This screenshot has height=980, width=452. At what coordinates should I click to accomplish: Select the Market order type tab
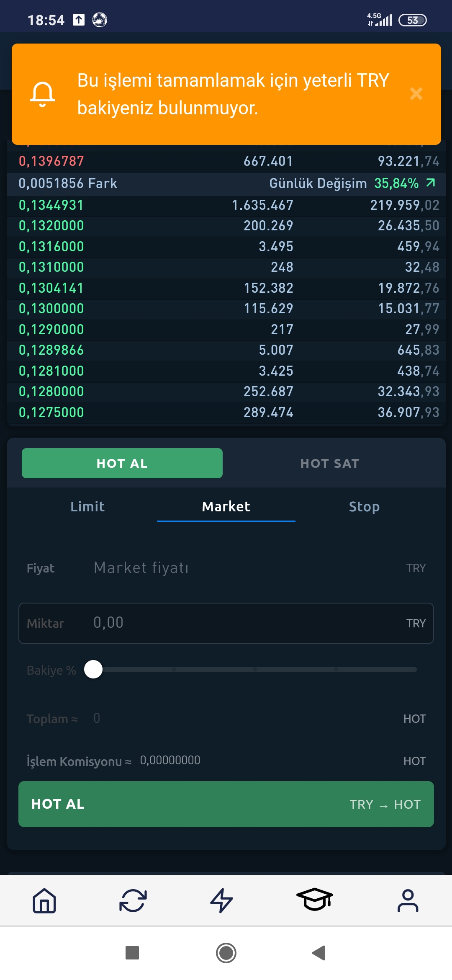226,507
